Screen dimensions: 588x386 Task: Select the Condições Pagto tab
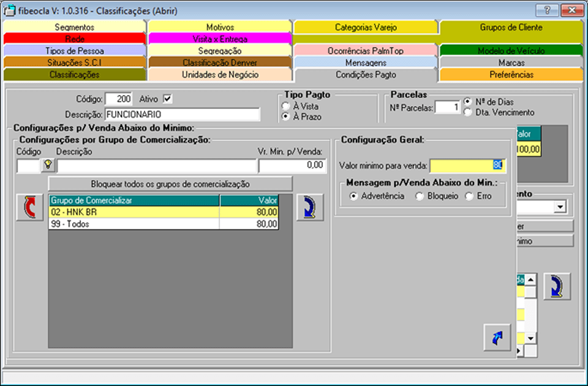366,75
